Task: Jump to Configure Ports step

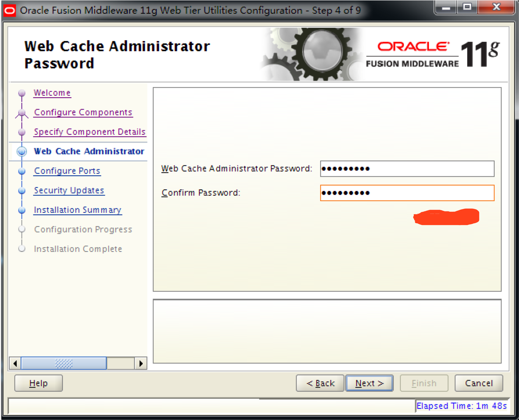Action: coord(67,171)
